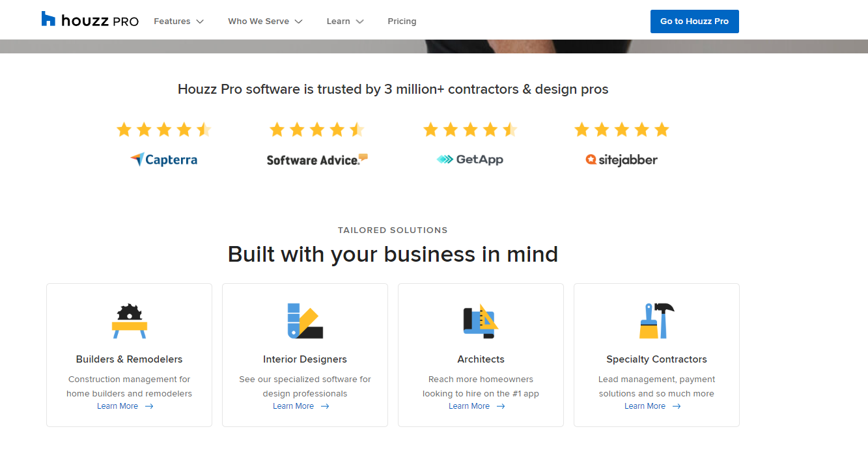Screen dimensions: 868x470
Task: Open Learn More under Interior Designers
Action: [x=293, y=406]
